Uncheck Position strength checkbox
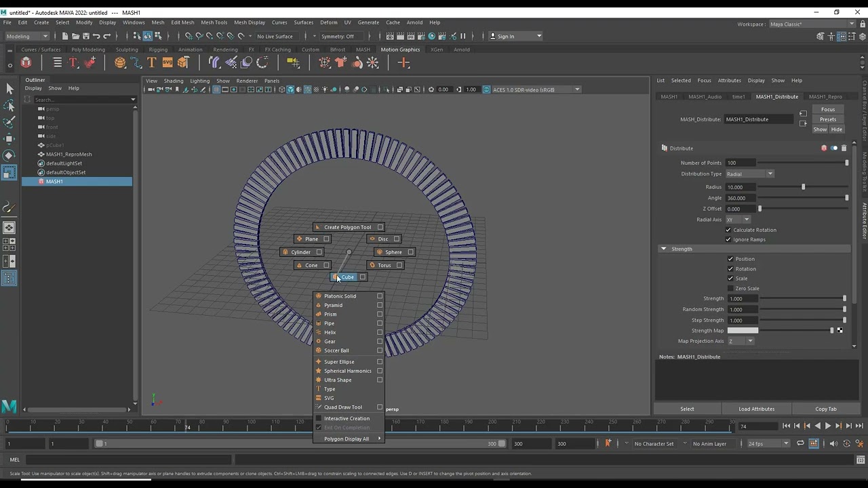This screenshot has height=488, width=868. pyautogui.click(x=730, y=259)
